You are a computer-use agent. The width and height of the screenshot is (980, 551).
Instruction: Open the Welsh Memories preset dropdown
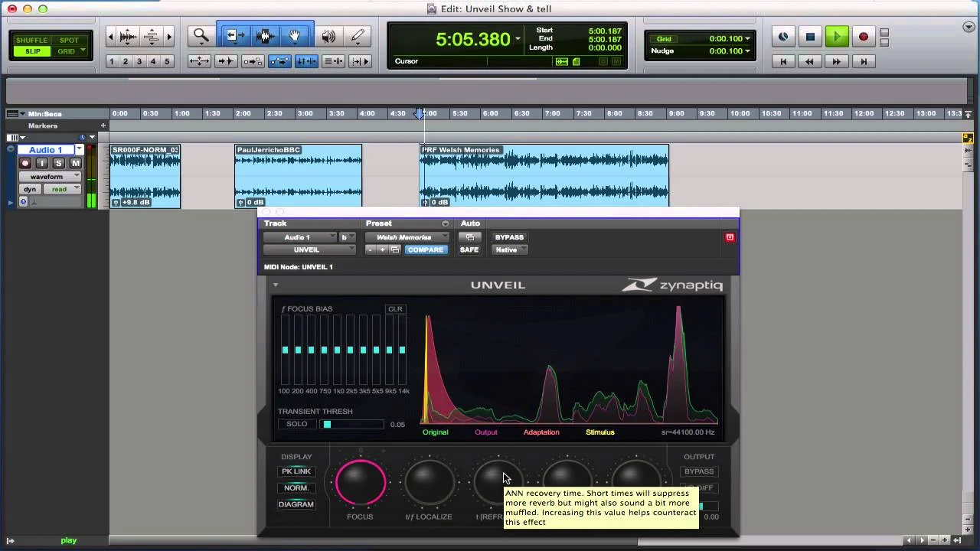(x=407, y=237)
